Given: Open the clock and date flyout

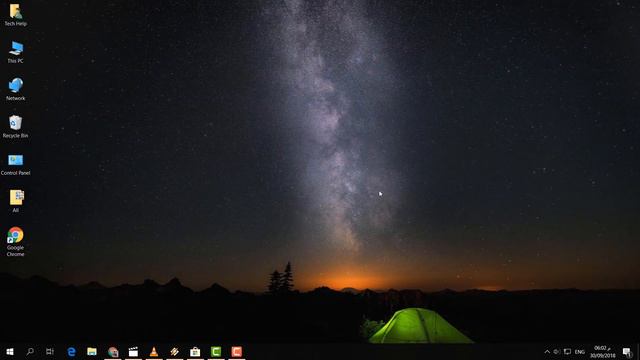Looking at the screenshot, I should [602, 351].
